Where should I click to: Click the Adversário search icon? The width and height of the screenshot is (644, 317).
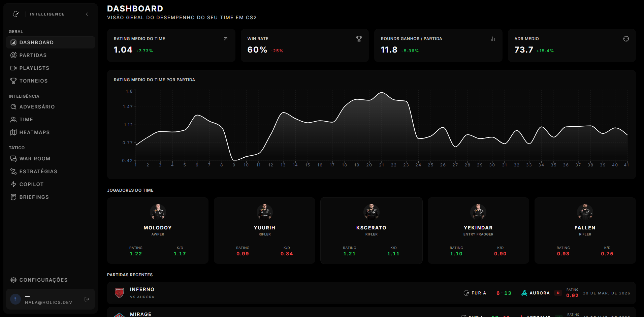click(13, 107)
